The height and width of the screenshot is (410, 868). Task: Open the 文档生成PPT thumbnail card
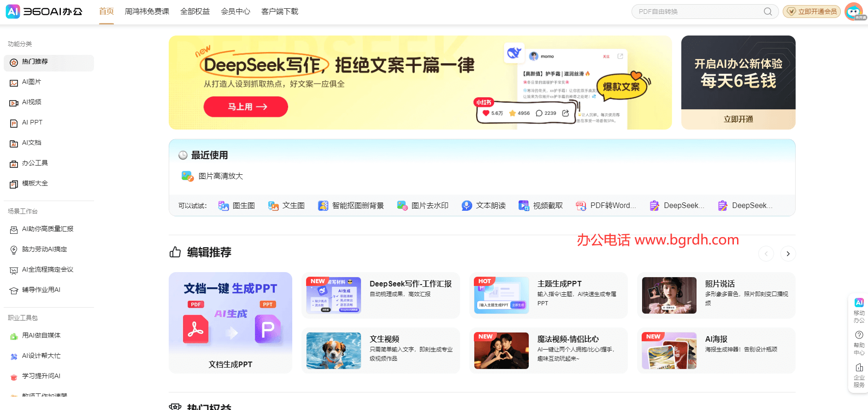(230, 322)
